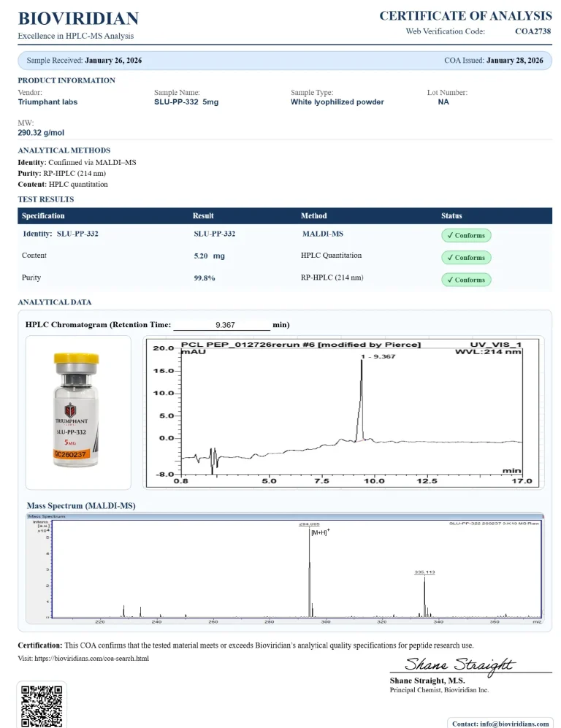Viewport: 561px width, 728px height.
Task: Select the purity result 99.8%
Action: click(205, 278)
